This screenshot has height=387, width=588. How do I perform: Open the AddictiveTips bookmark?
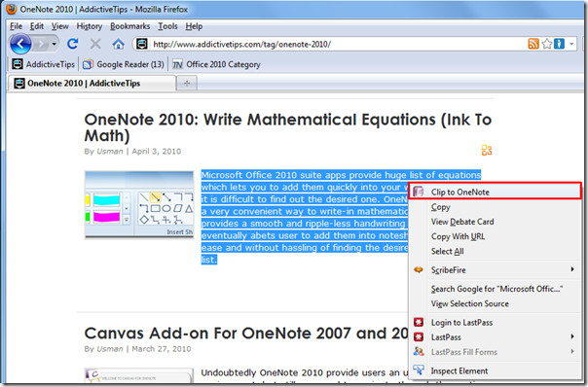pyautogui.click(x=43, y=64)
